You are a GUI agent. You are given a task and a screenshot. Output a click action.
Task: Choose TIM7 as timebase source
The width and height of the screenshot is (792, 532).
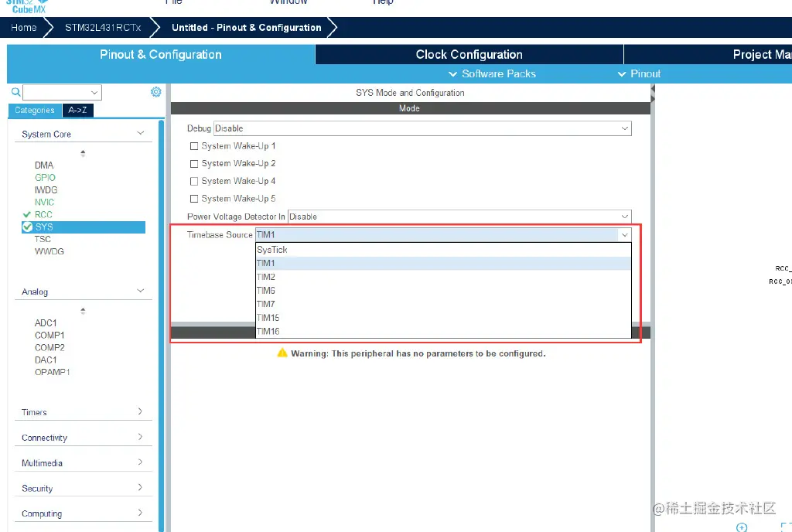click(x=443, y=305)
